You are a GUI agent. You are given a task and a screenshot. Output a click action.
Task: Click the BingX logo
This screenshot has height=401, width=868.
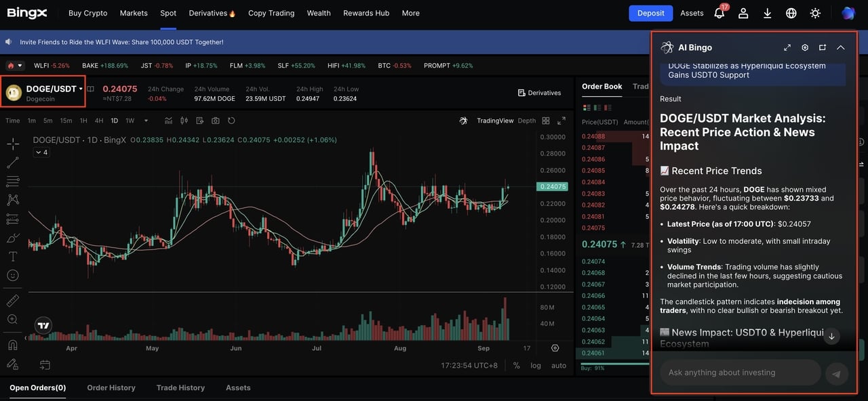click(28, 13)
